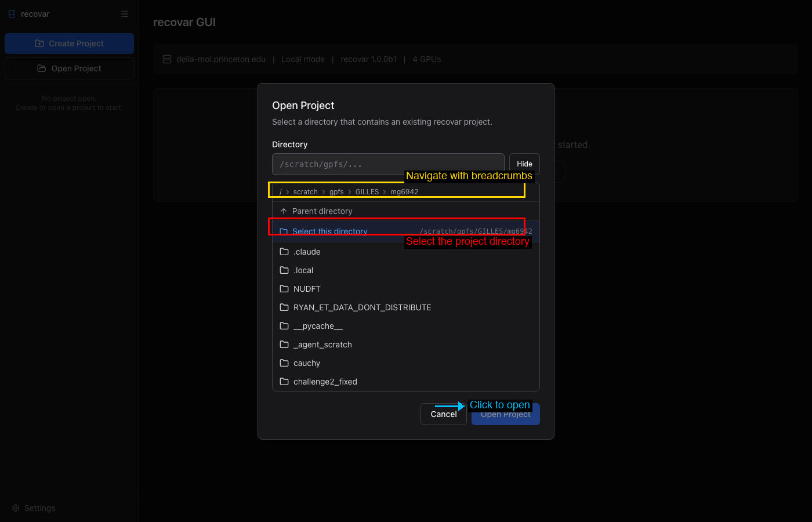This screenshot has width=812, height=522.
Task: Click folder icon beside __pycache__
Action: pyautogui.click(x=284, y=326)
